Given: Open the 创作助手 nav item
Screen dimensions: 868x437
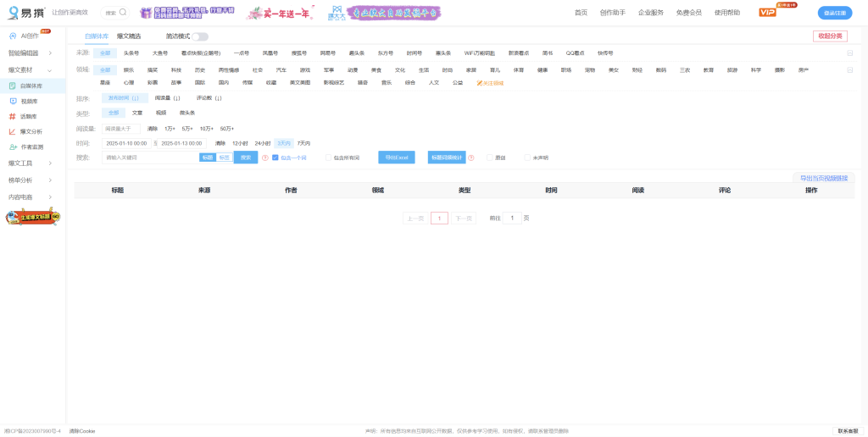Looking at the screenshot, I should pyautogui.click(x=612, y=12).
